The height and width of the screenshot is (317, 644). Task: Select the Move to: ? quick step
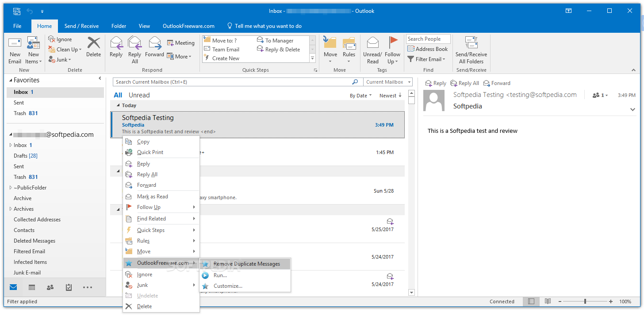point(220,40)
